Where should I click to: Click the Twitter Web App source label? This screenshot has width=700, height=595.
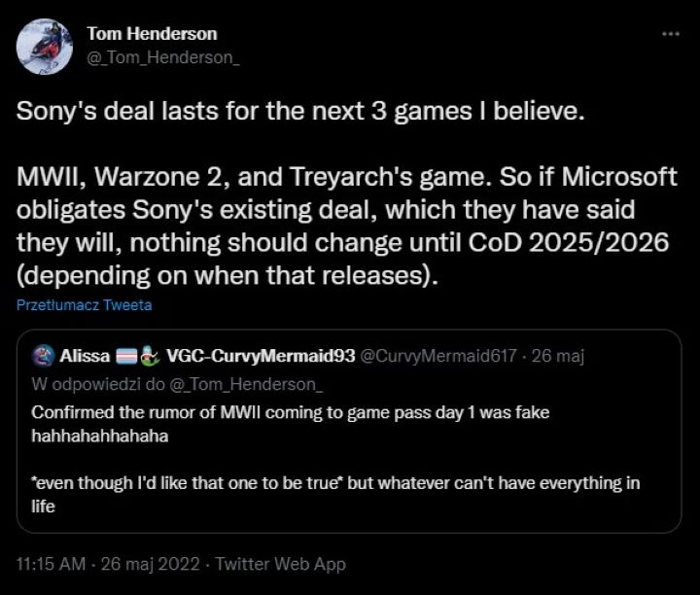click(280, 564)
